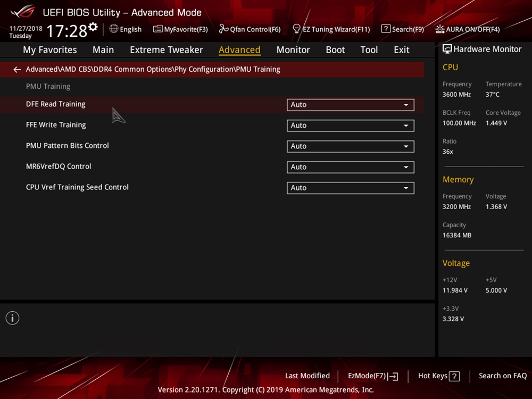Click the date 11/27/2018

click(x=26, y=29)
